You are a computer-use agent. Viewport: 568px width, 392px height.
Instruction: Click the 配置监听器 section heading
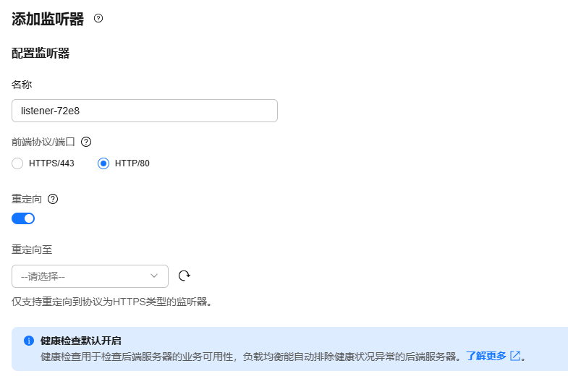click(41, 54)
